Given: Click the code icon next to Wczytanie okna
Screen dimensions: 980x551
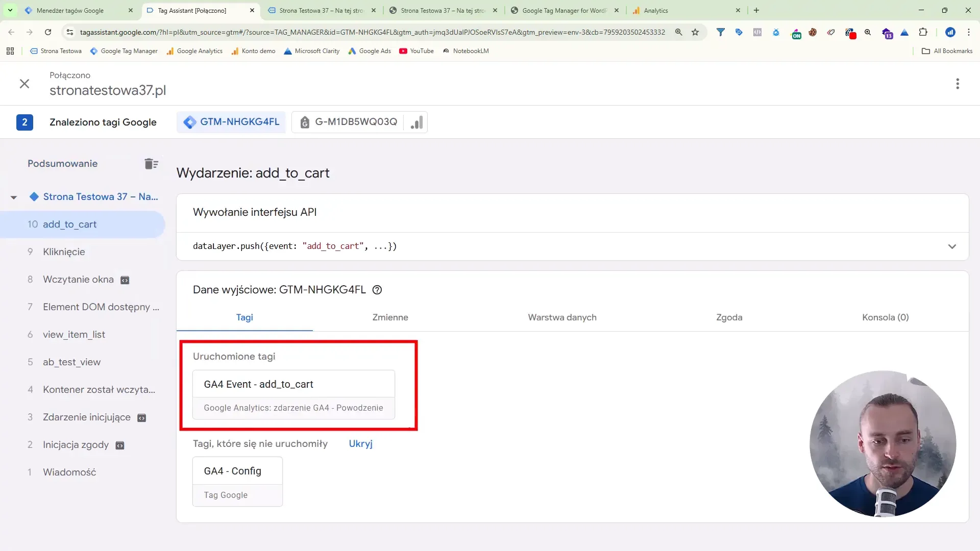Looking at the screenshot, I should click(125, 280).
